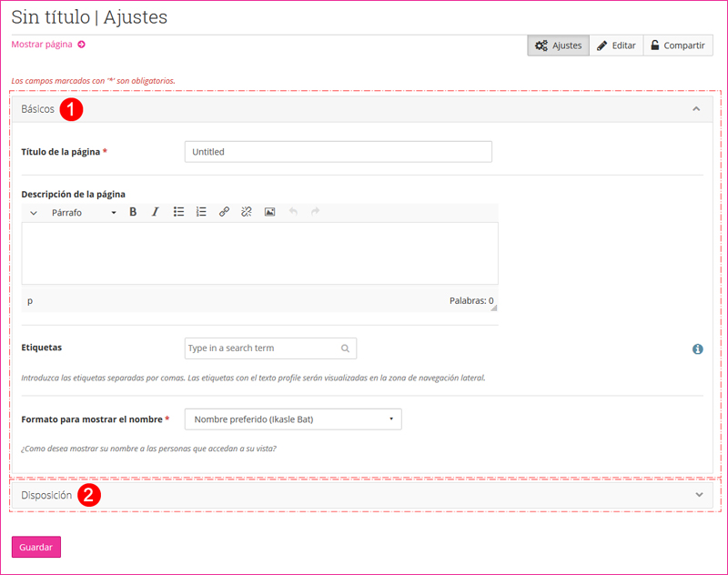Click the remove link icon
728x575 pixels.
(x=247, y=212)
